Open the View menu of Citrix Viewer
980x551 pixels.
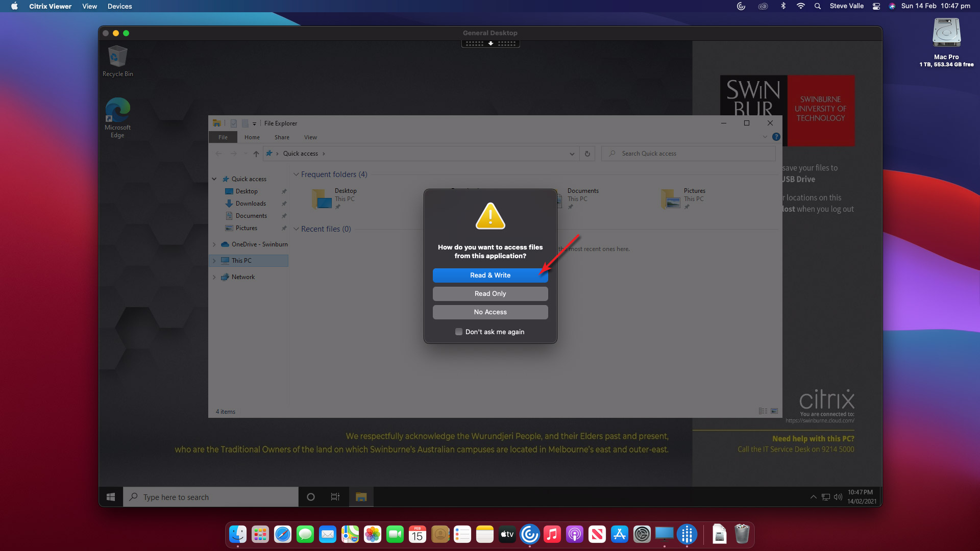(89, 6)
